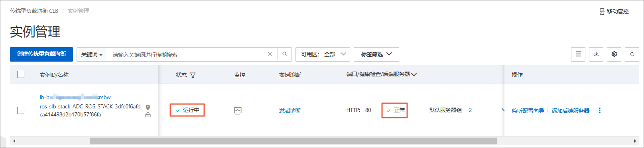The image size is (644, 148).
Task: Click the 实例诊断 column header
Action: click(290, 75)
